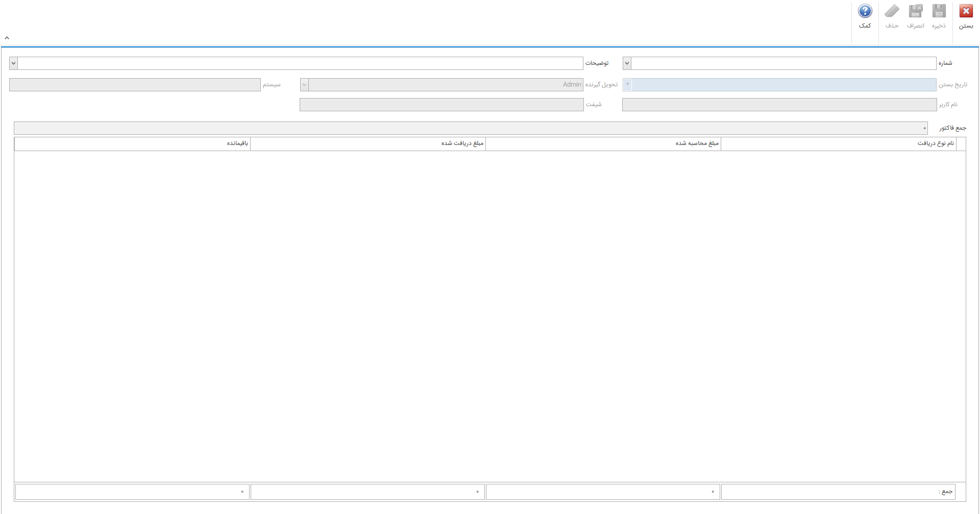Click the نام کاربر field
Screen dimensions: 980x514
(x=779, y=105)
